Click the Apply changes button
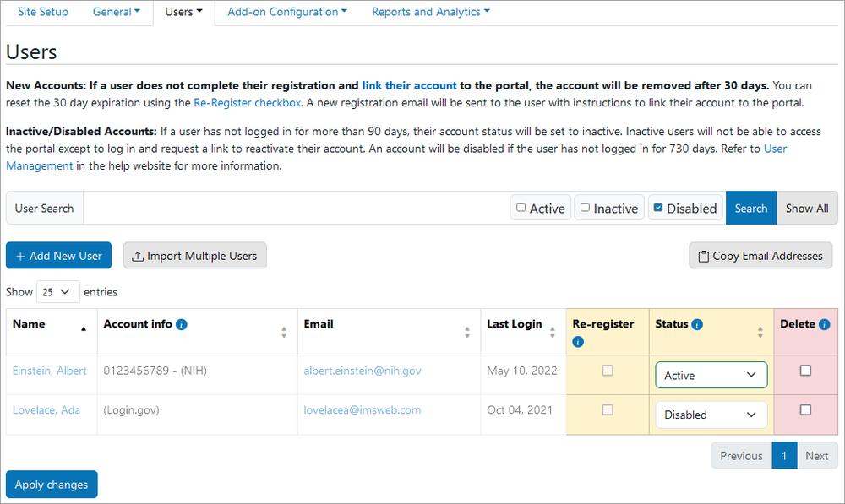845x504 pixels. (52, 485)
